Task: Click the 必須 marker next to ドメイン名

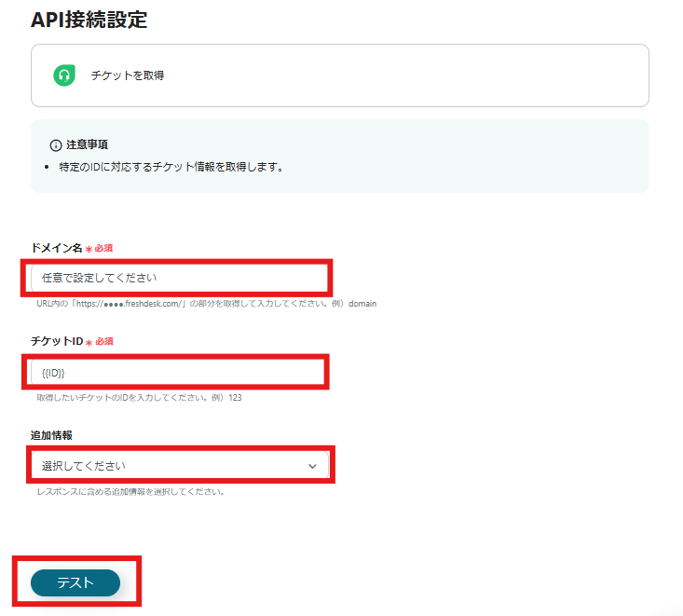Action: pyautogui.click(x=103, y=248)
